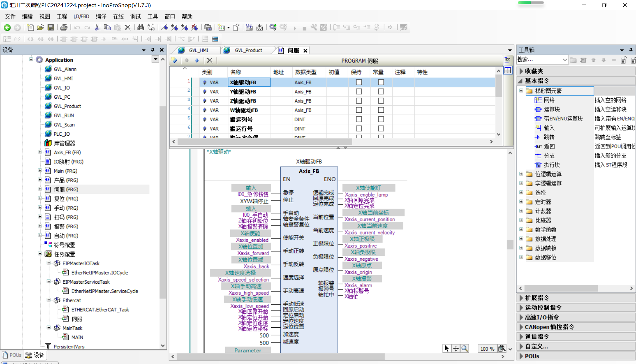Open the 调试 menu

(x=135, y=17)
